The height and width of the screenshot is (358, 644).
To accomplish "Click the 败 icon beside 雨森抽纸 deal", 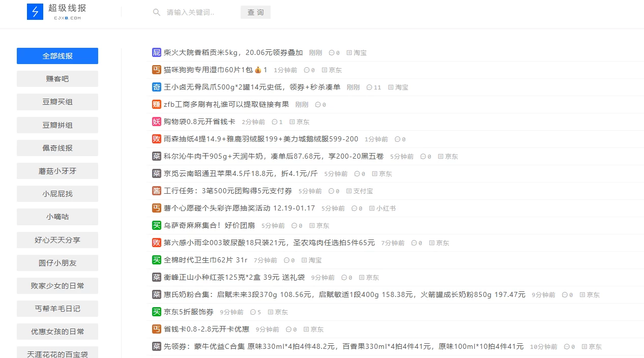I will 156,139.
